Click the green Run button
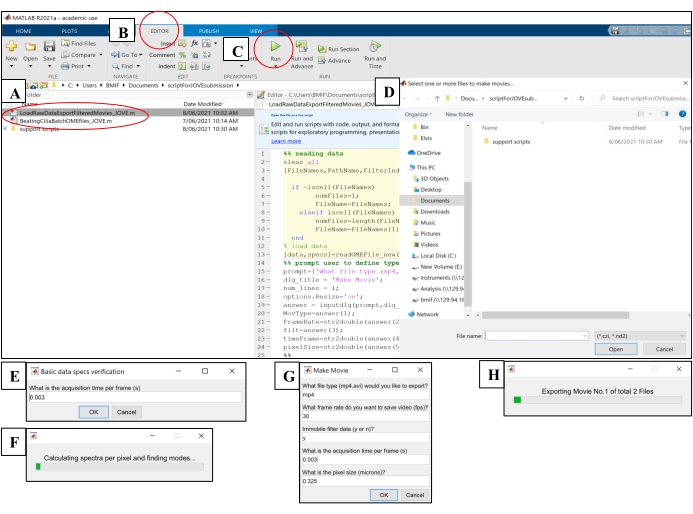Screen dimensions: 693x514 pos(275,50)
